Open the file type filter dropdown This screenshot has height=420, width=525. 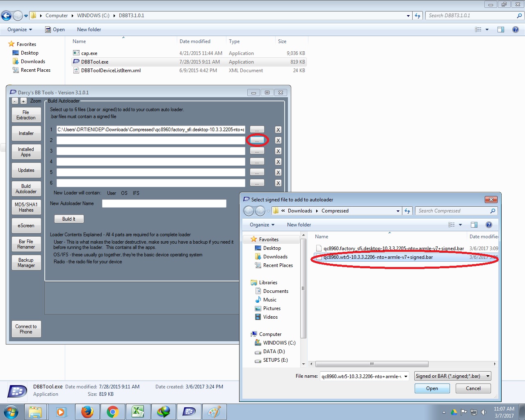[x=488, y=376]
